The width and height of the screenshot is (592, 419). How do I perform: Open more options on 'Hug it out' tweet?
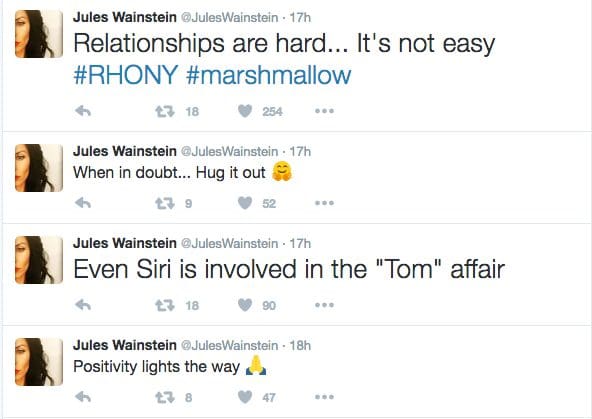(324, 203)
